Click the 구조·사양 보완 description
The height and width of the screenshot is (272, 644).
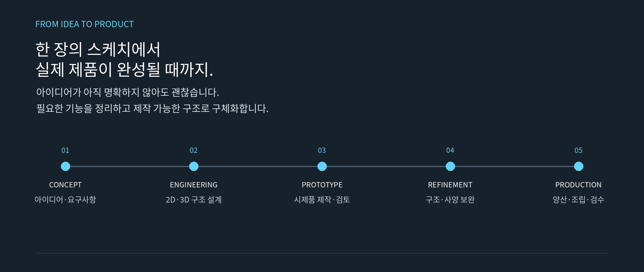[x=450, y=199]
